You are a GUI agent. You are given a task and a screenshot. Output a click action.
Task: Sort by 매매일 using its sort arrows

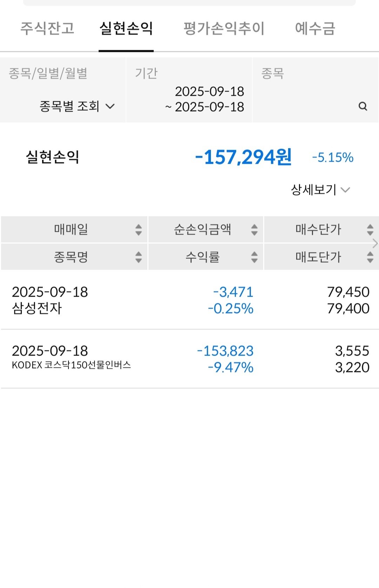click(139, 230)
